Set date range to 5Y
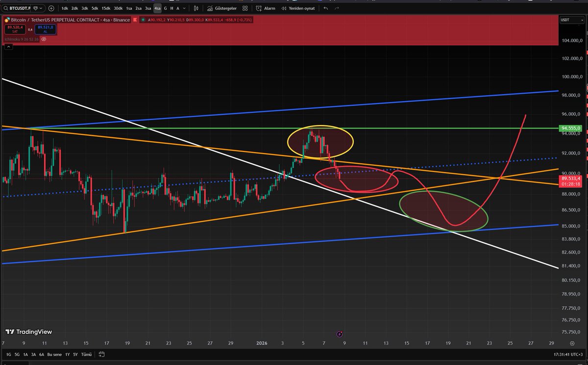Viewport: 588px width, 365px height. pos(75,354)
